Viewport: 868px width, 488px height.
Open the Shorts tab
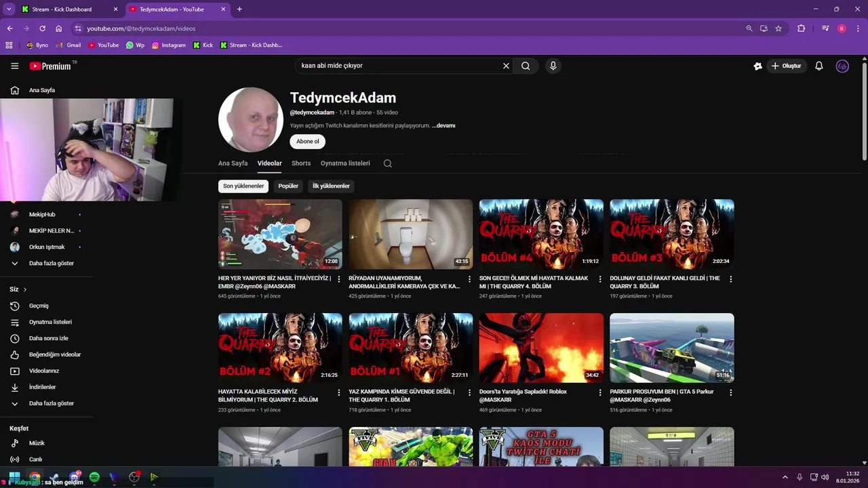(301, 163)
